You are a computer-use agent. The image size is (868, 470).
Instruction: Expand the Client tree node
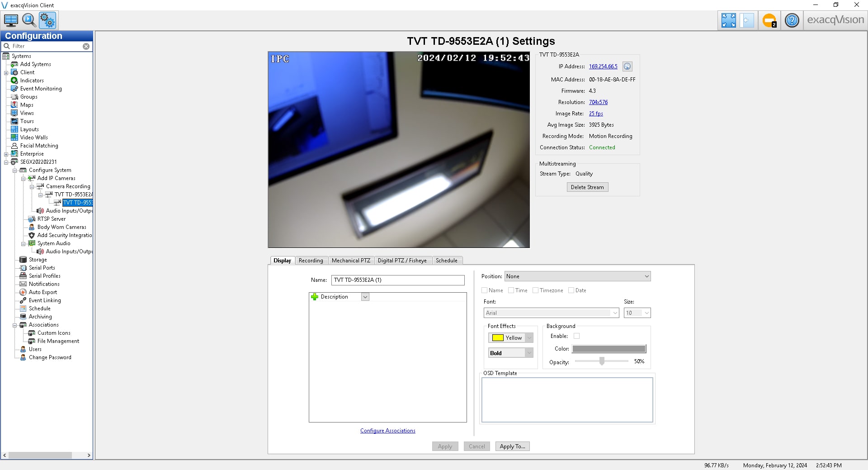[6, 72]
